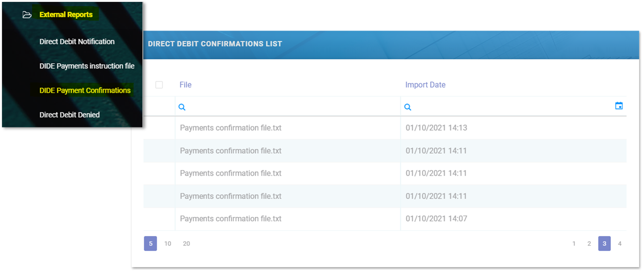The image size is (644, 272).
Task: Toggle the select-all checkbox in header
Action: [x=159, y=85]
